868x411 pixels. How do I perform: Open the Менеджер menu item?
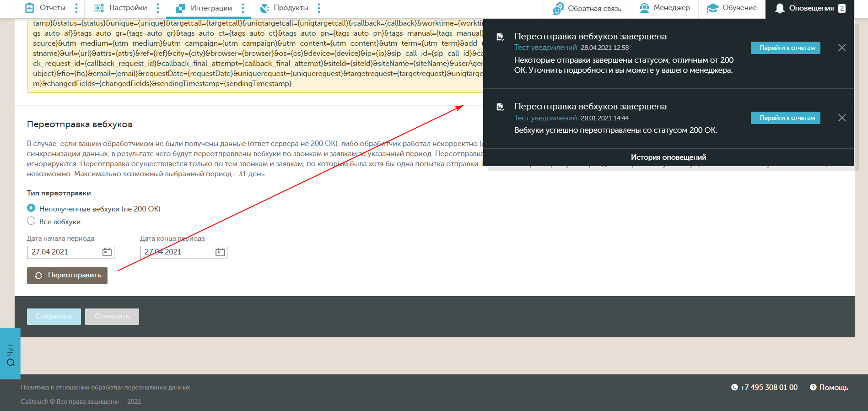[x=672, y=8]
